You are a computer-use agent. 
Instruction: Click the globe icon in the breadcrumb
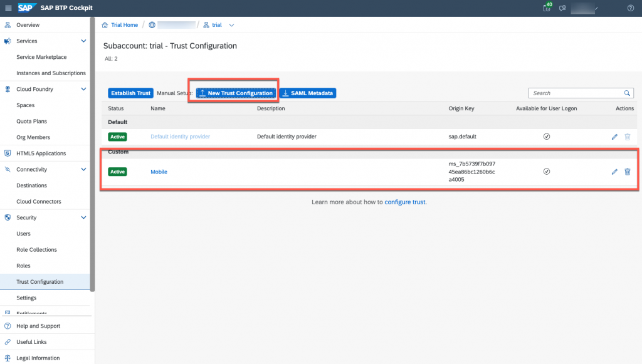[152, 25]
